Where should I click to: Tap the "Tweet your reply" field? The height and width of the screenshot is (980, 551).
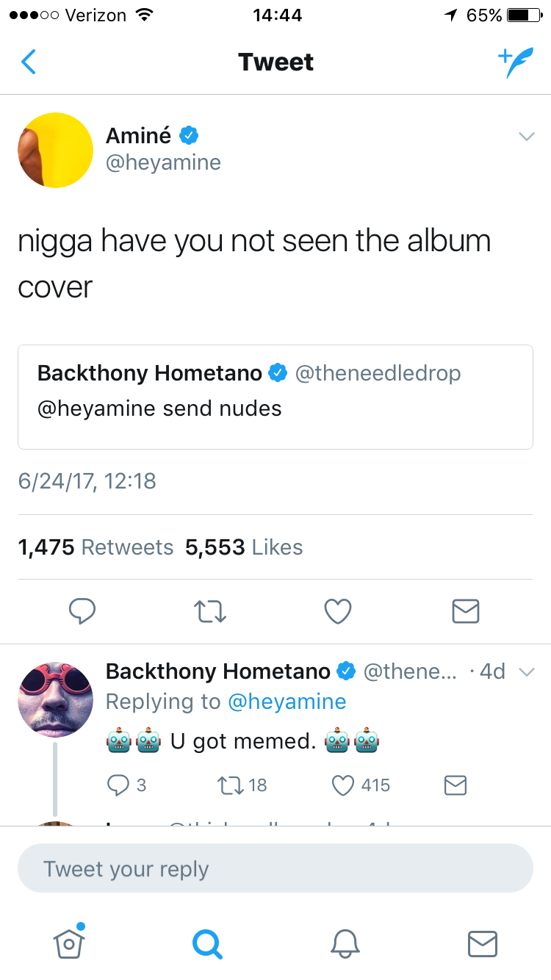tap(275, 868)
